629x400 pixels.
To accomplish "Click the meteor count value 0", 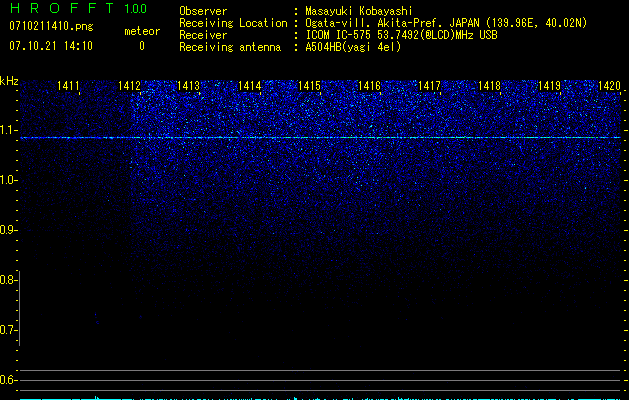I will (142, 46).
